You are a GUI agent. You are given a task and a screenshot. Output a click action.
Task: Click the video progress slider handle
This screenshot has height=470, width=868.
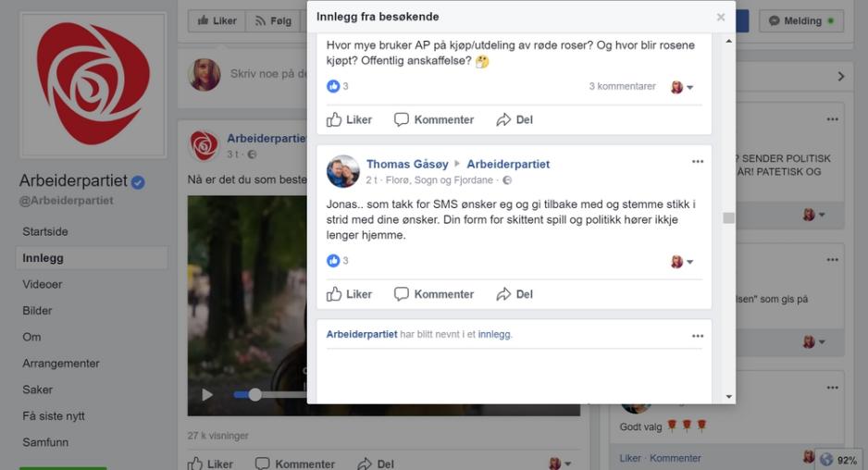pos(254,395)
